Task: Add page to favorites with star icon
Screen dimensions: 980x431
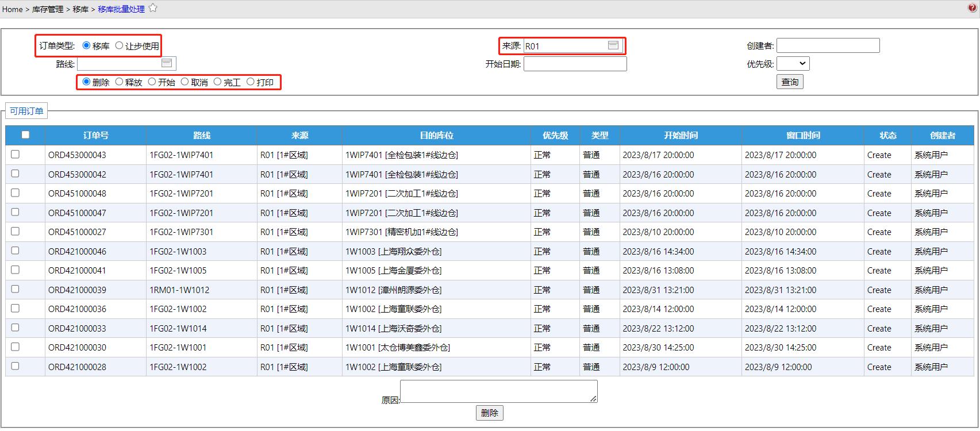Action: click(x=153, y=8)
